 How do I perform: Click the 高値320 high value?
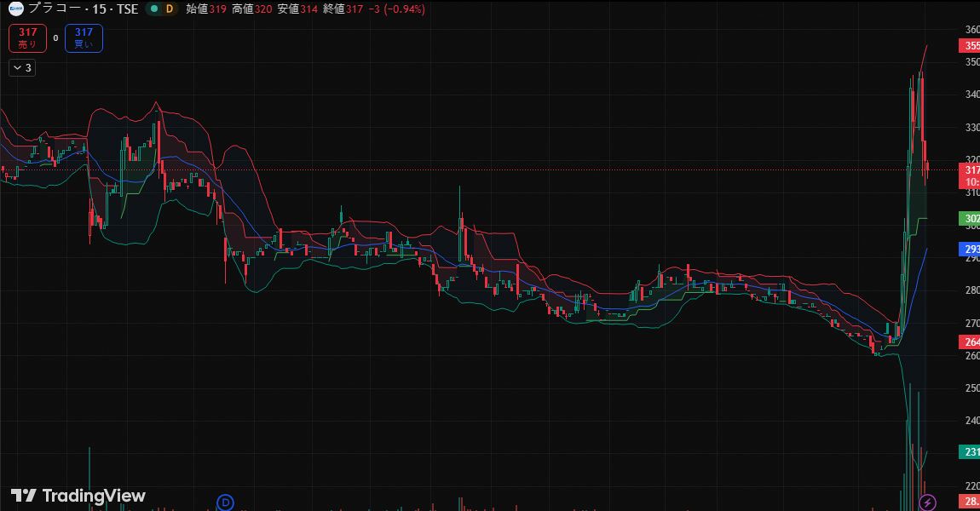click(252, 9)
